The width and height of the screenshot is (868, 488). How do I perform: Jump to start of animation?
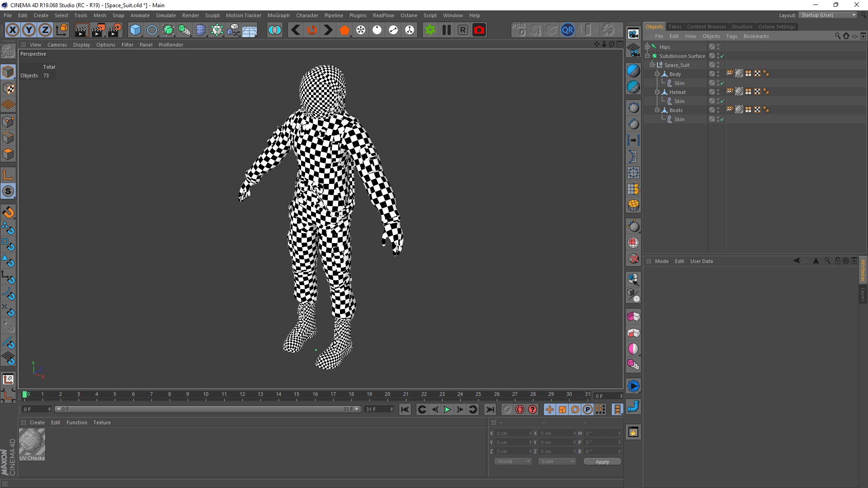[405, 409]
